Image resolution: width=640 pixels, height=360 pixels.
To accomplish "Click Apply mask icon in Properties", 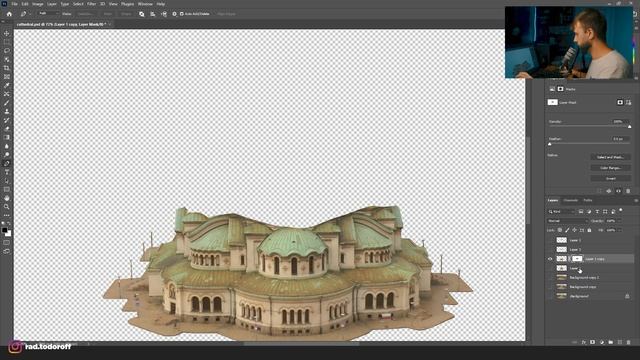I will pyautogui.click(x=609, y=191).
